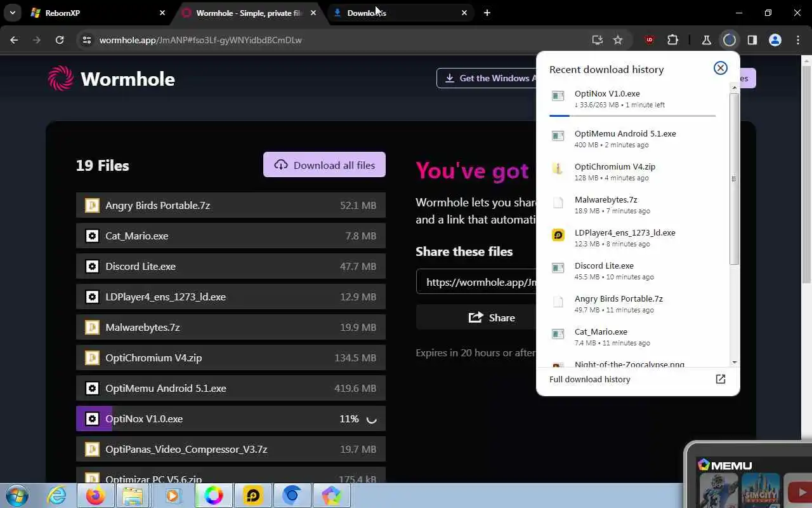Open OptiNox V1.0.exe in download history

coord(632,100)
